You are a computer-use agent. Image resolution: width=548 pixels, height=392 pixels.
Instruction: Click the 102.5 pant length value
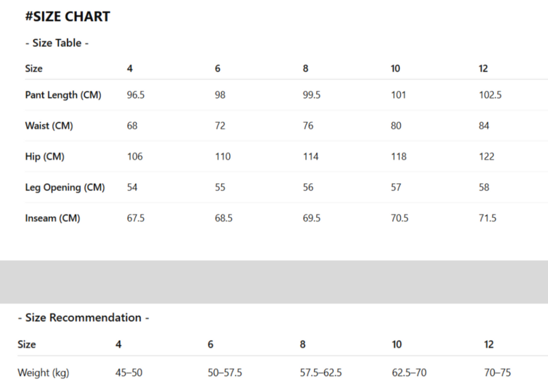click(490, 95)
